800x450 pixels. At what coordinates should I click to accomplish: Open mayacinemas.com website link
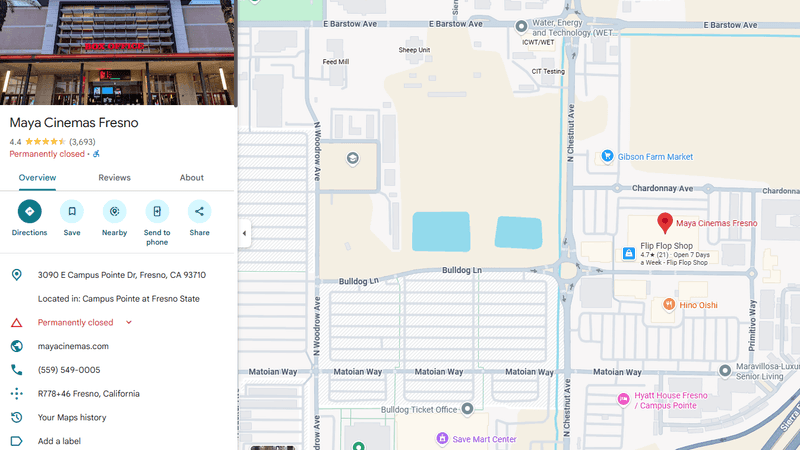[x=73, y=346]
